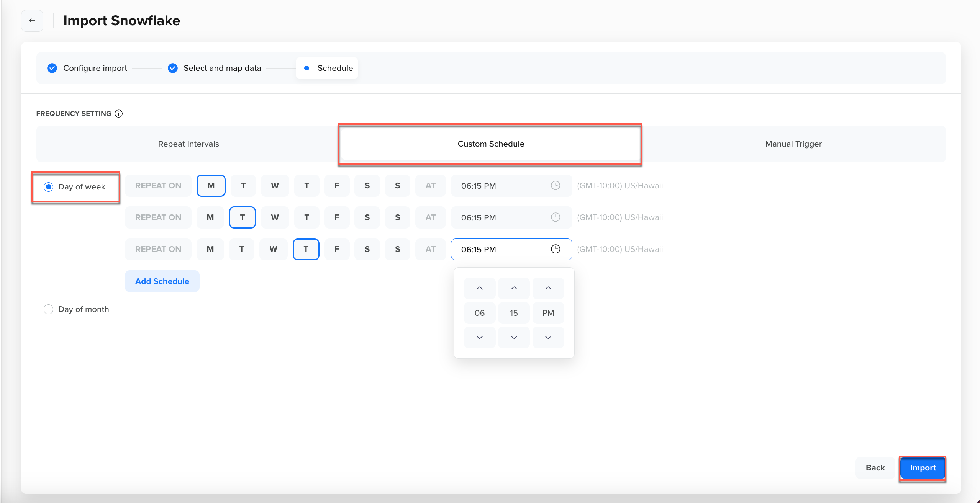Decrease the minutes with the down chevron
Viewport: 980px width, 503px height.
tap(514, 337)
